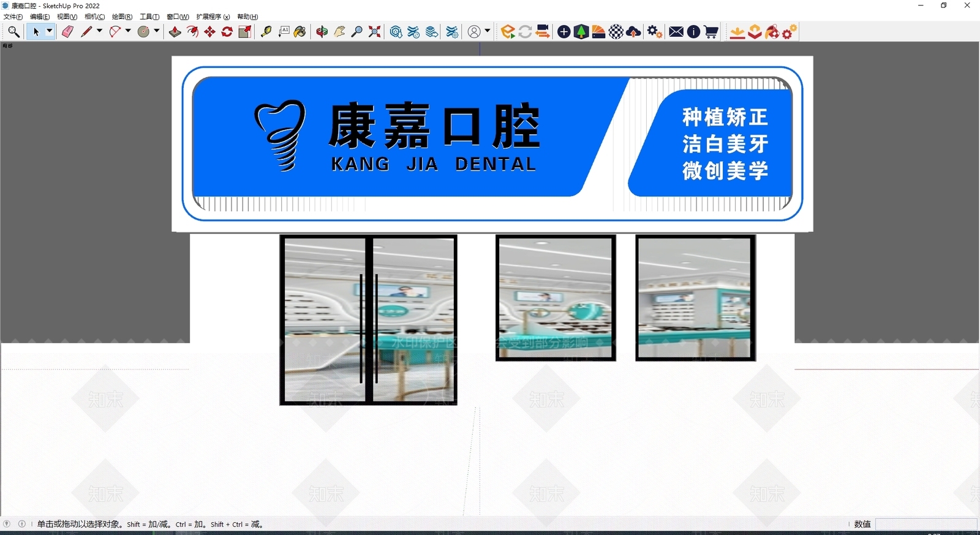The width and height of the screenshot is (980, 535).
Task: Expand the Line tool dropdown arrow
Action: pyautogui.click(x=99, y=31)
